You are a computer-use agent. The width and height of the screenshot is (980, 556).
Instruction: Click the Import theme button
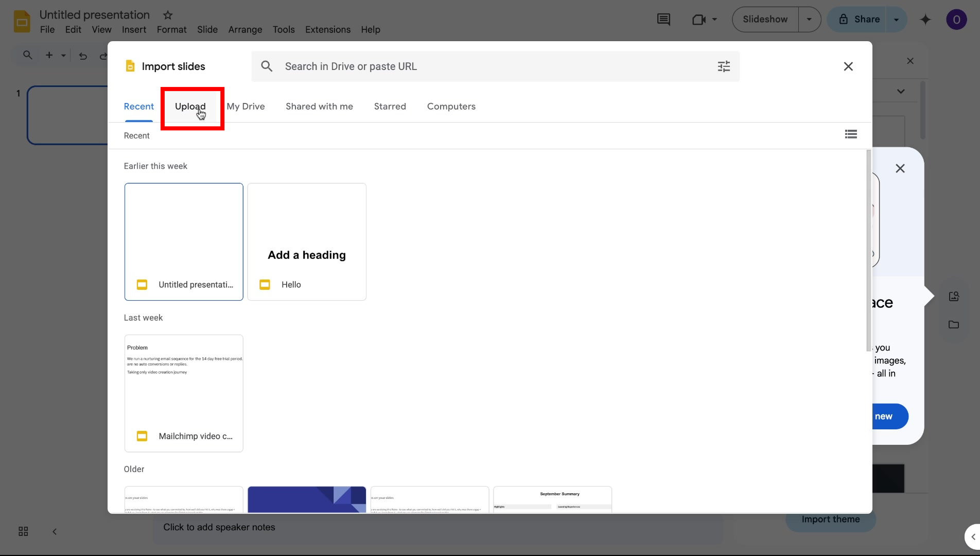coord(830,519)
